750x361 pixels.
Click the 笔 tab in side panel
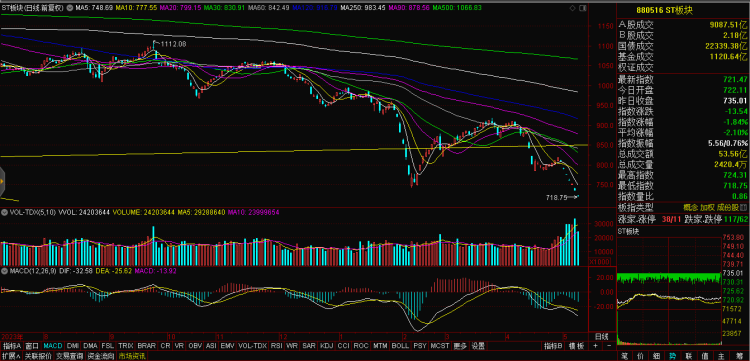click(625, 356)
